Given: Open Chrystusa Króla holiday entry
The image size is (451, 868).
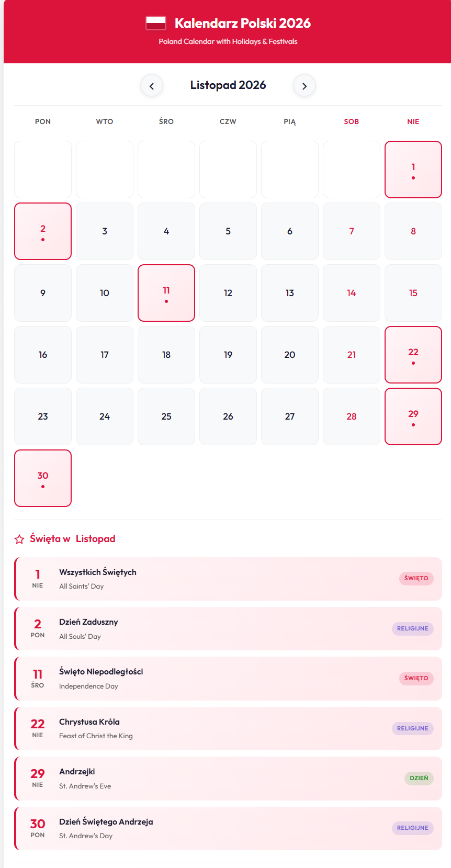Looking at the screenshot, I should [228, 728].
